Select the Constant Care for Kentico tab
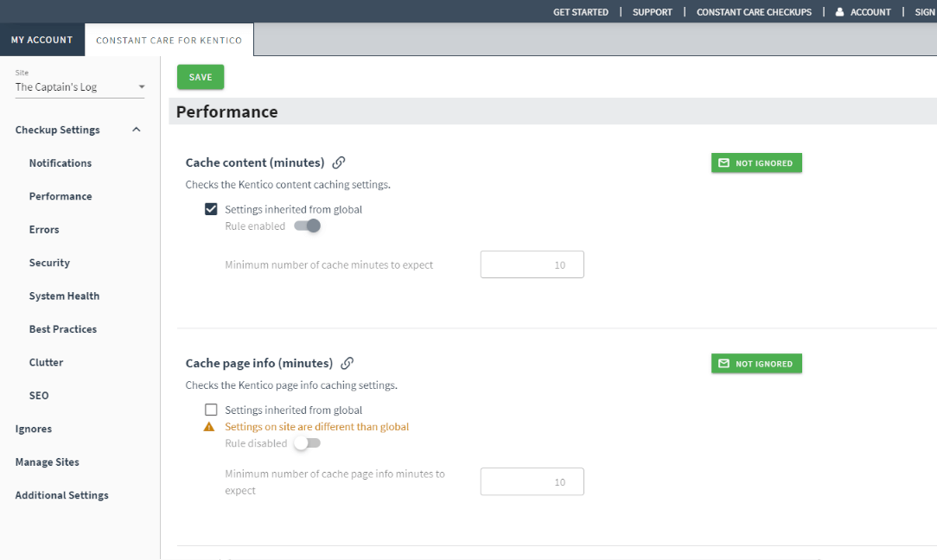937x560 pixels. click(169, 40)
